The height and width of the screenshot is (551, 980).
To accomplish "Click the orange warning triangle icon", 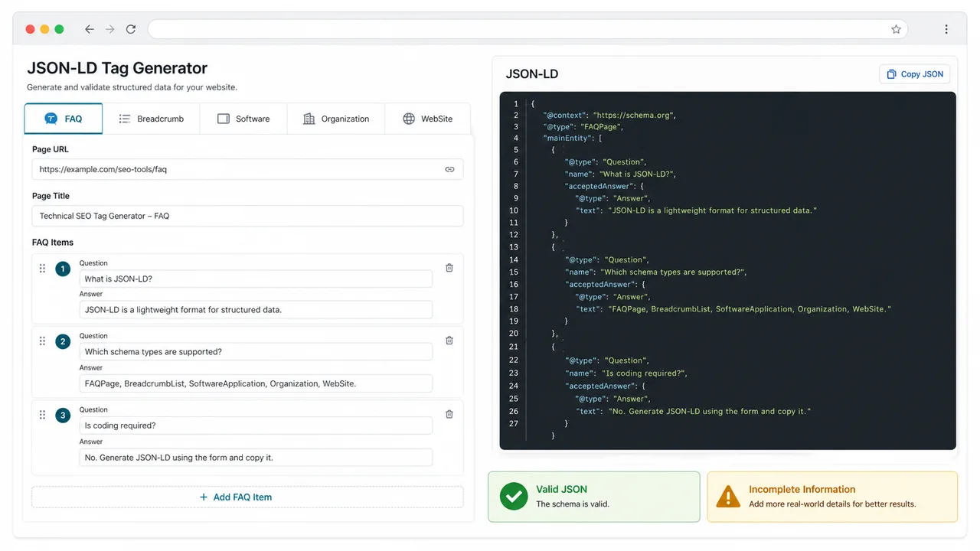I will click(x=727, y=497).
